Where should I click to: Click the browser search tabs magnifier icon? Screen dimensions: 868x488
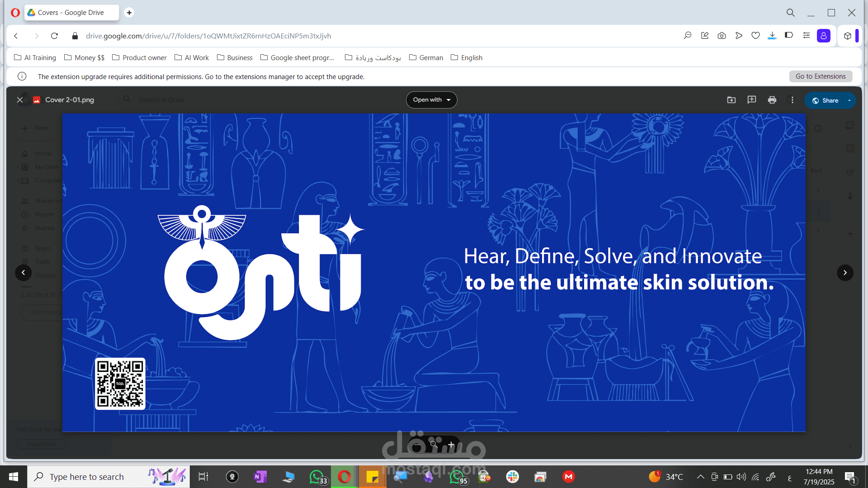(790, 13)
